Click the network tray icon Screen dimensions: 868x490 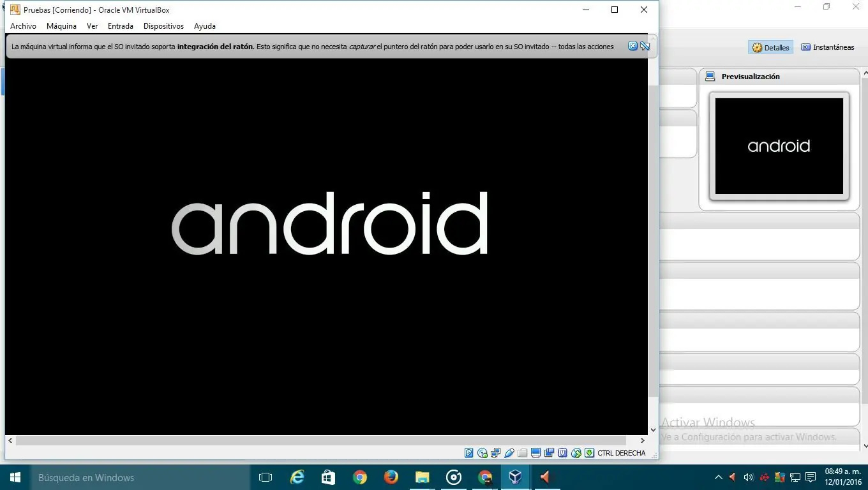[795, 477]
